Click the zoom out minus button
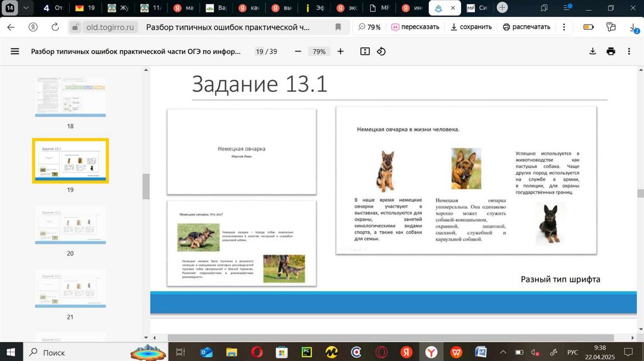Screen dimensions: 644x361 297,52
